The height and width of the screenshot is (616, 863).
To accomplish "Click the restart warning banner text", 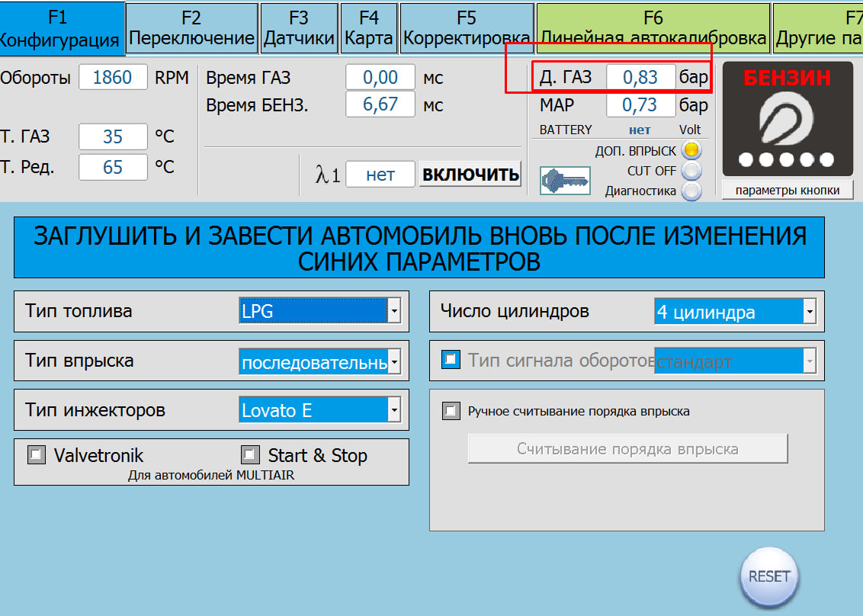I will (x=419, y=248).
